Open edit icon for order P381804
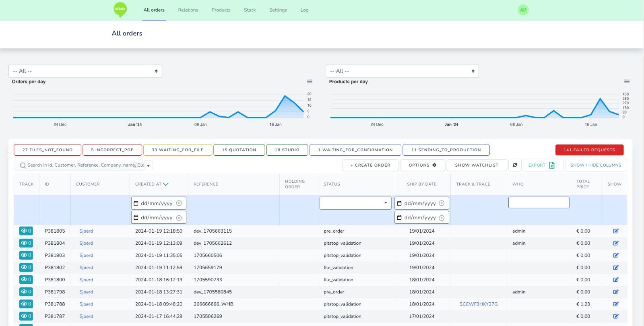644x326 pixels. (616, 243)
